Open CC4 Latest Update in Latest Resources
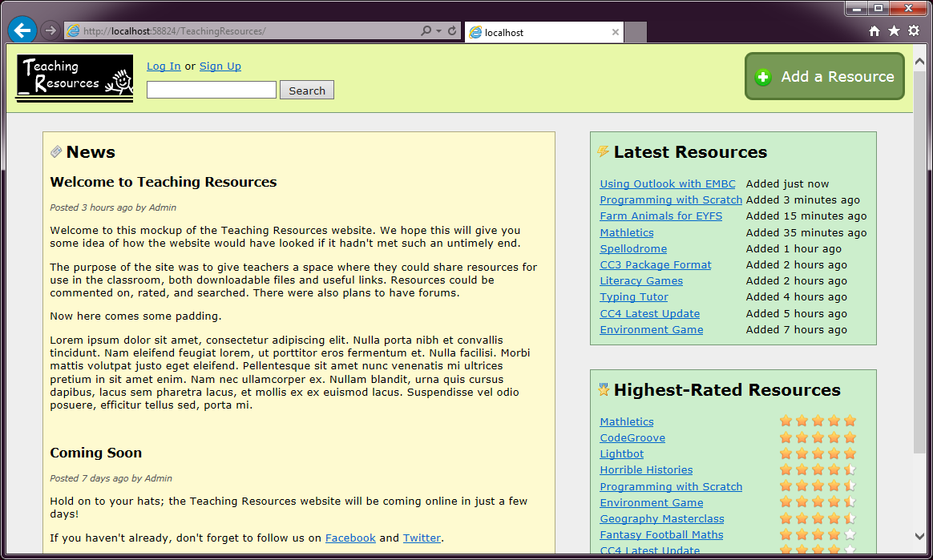Screen dimensions: 933x560 tap(650, 313)
